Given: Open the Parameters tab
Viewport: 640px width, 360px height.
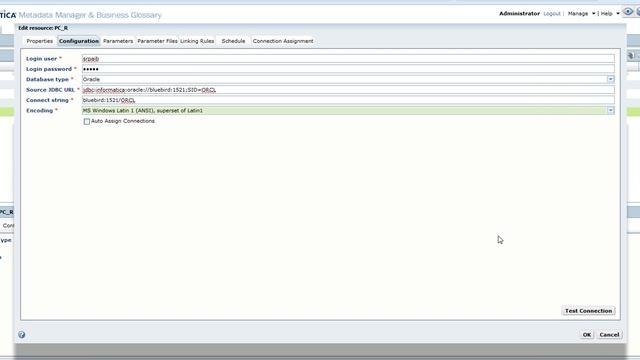Looking at the screenshot, I should (x=118, y=41).
